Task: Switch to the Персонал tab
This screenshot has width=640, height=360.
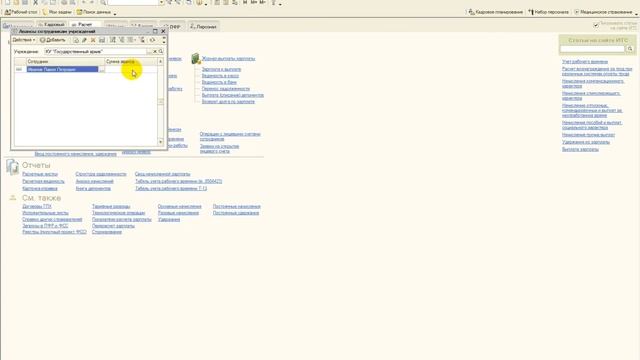Action: (x=203, y=27)
